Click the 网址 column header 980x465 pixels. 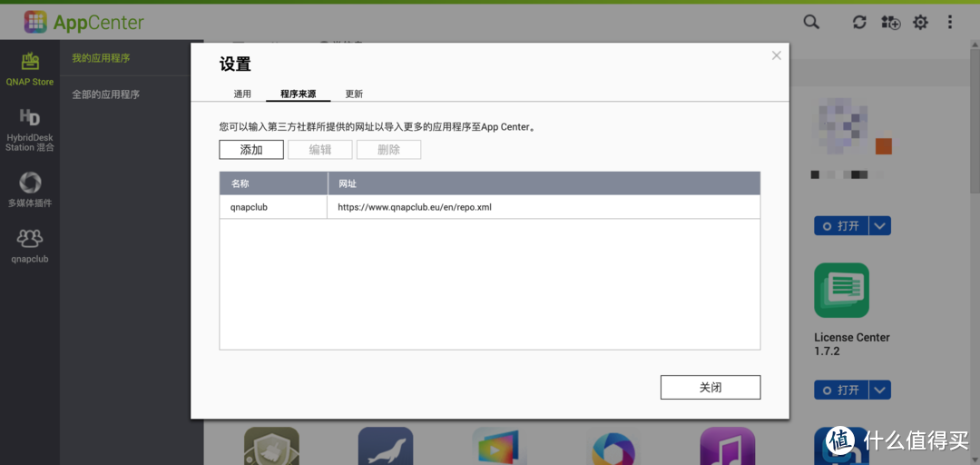point(544,183)
